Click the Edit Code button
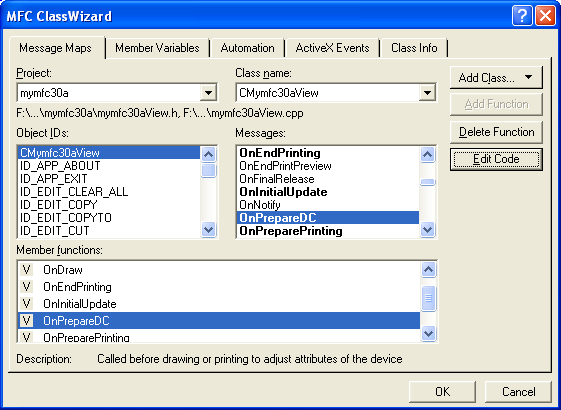Screen dimensions: 561x410 (496, 159)
